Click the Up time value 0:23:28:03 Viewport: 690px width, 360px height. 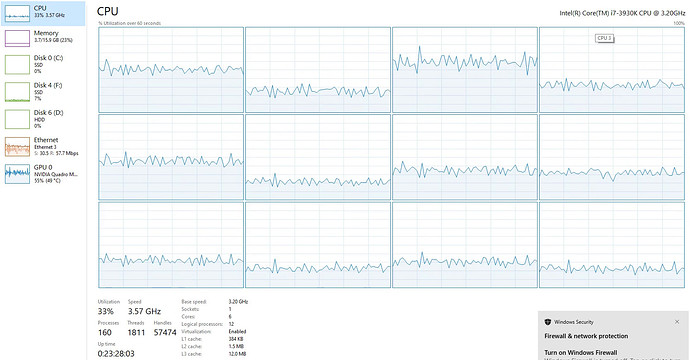pyautogui.click(x=116, y=353)
